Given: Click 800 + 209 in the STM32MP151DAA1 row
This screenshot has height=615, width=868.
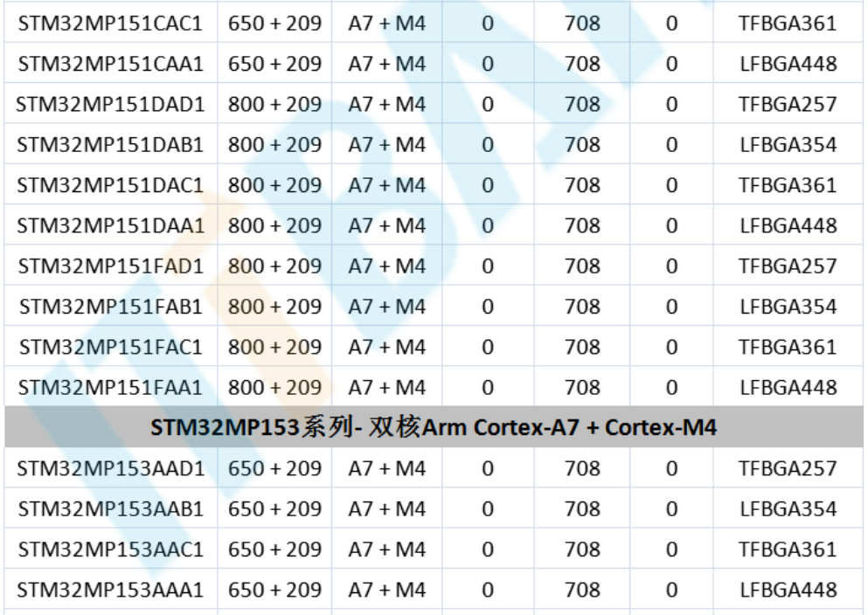Looking at the screenshot, I should coord(274,225).
